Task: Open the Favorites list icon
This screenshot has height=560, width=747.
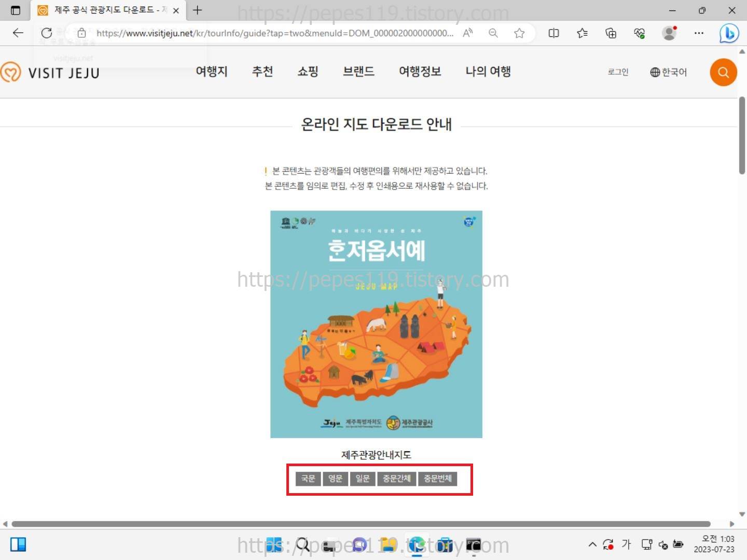Action: point(583,33)
